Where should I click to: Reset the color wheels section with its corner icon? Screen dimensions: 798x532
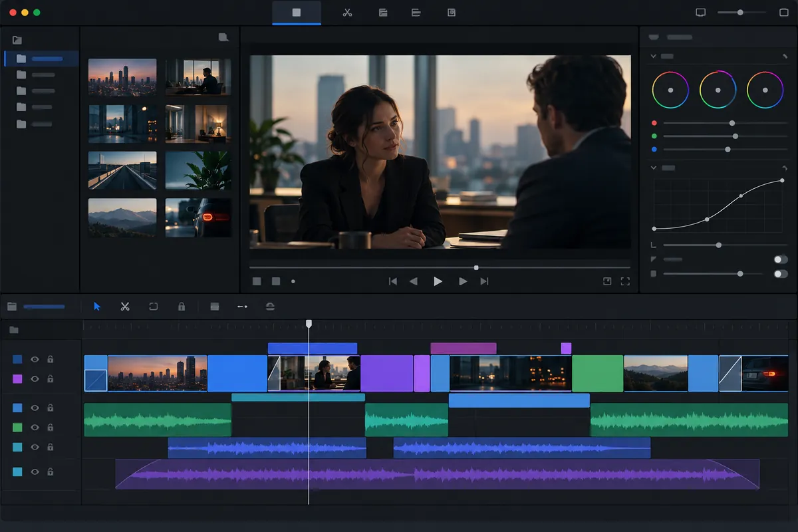click(x=785, y=57)
